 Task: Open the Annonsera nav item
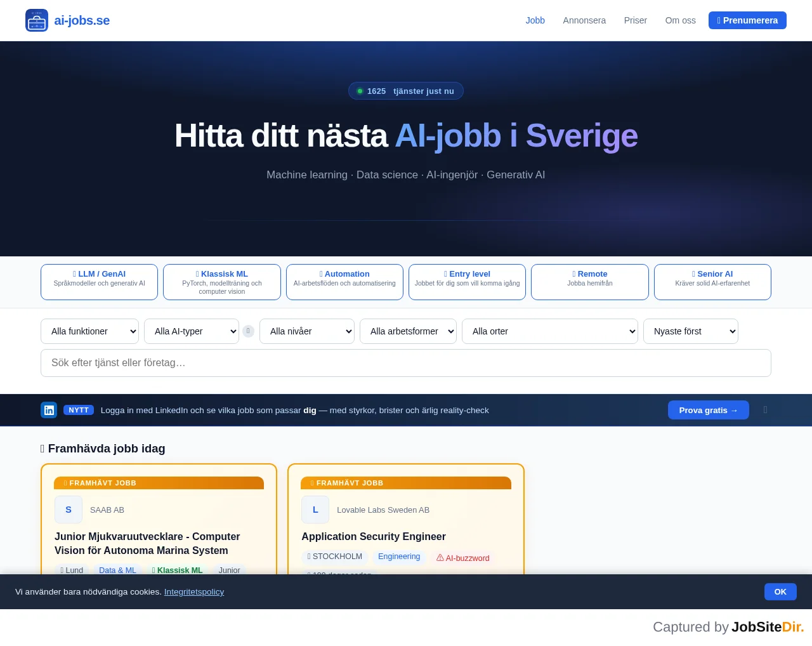point(584,20)
